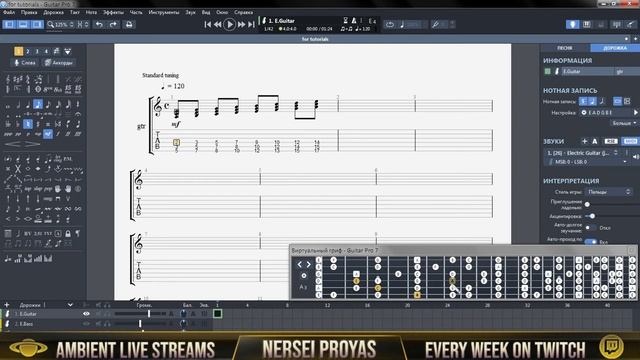Screen dimensions: 640x360
Task: Toggle the count-in icon
Action: pos(345,20)
